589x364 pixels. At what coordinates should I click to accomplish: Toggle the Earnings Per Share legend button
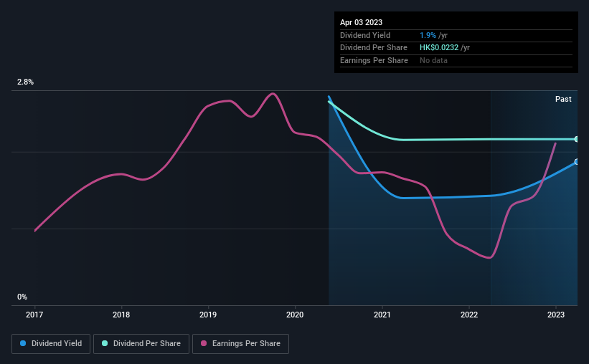point(240,344)
